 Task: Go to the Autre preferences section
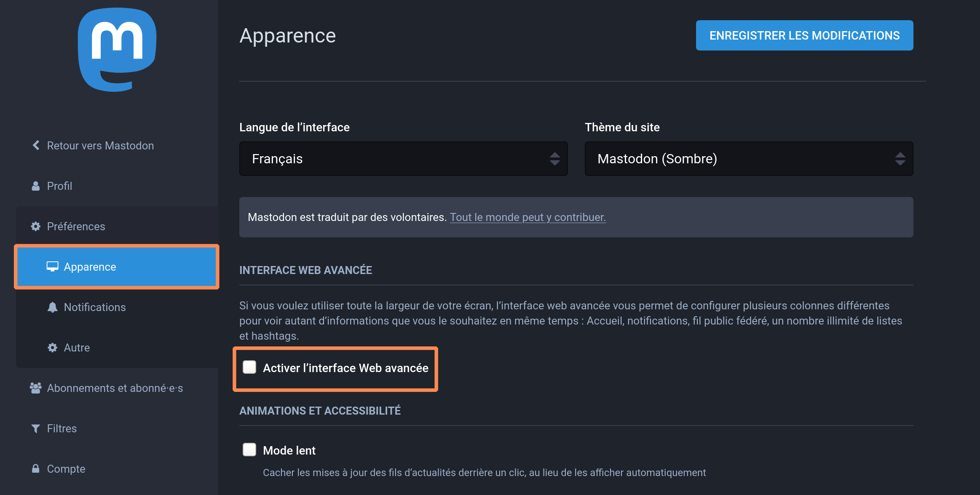point(77,348)
